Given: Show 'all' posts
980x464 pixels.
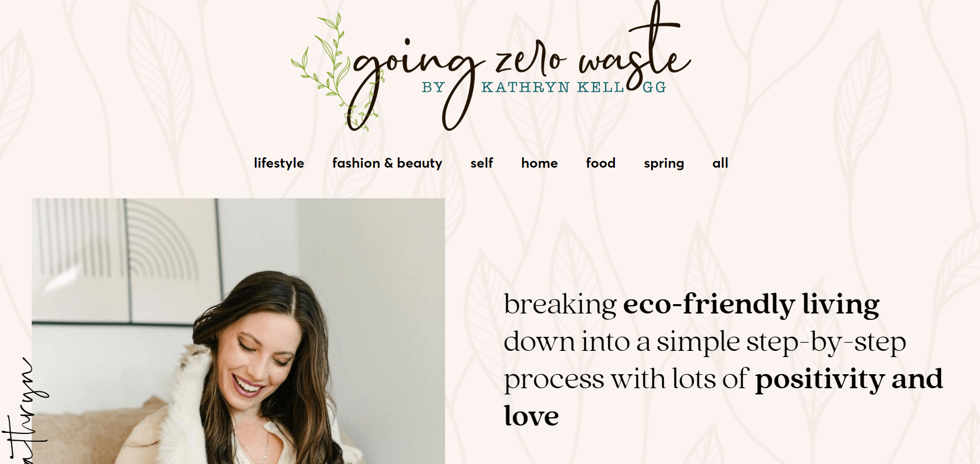Looking at the screenshot, I should [x=720, y=163].
